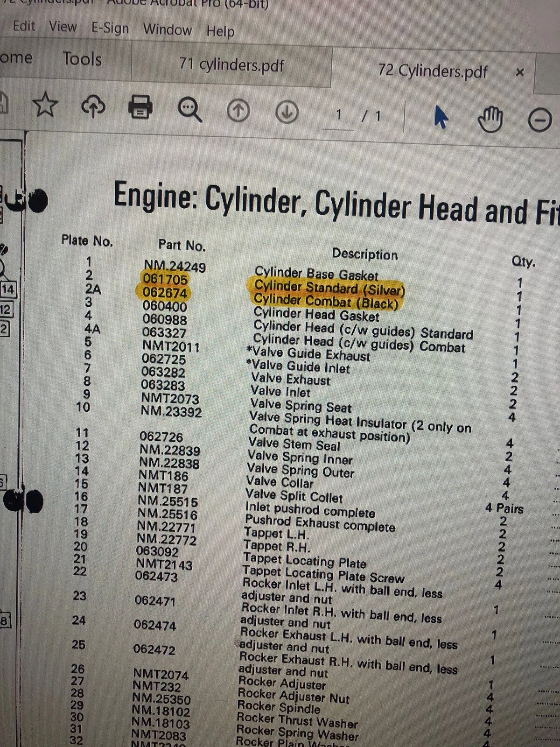This screenshot has height=747, width=560.
Task: Switch to the 71 cylinders.pdf tab
Action: point(231,64)
